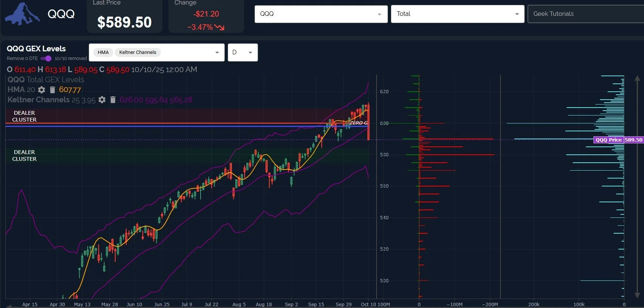This screenshot has height=308, width=644.
Task: Delete the HMA indicator with trash icon
Action: coord(53,90)
